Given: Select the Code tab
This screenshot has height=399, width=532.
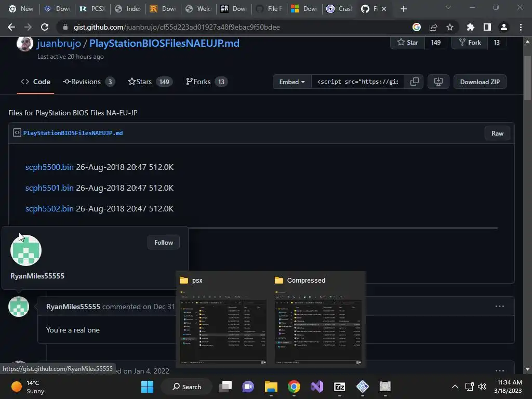Looking at the screenshot, I should coord(36,82).
